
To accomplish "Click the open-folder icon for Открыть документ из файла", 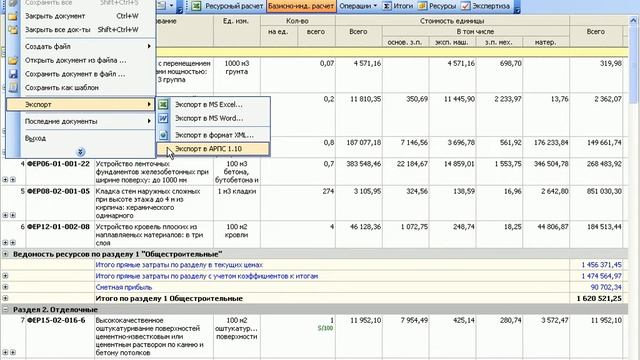I will pyautogui.click(x=13, y=60).
